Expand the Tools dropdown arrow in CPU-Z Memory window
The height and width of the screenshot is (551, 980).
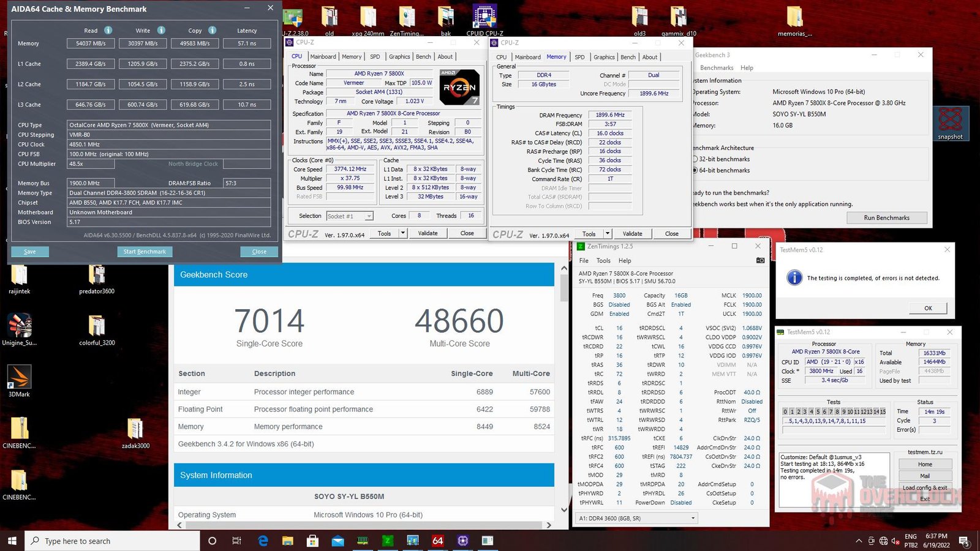(608, 233)
